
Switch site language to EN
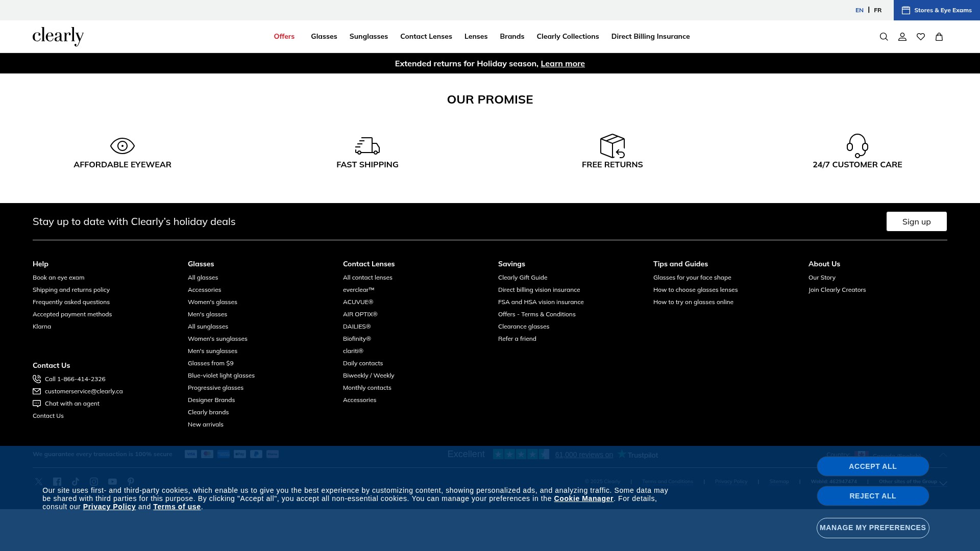[x=860, y=10]
